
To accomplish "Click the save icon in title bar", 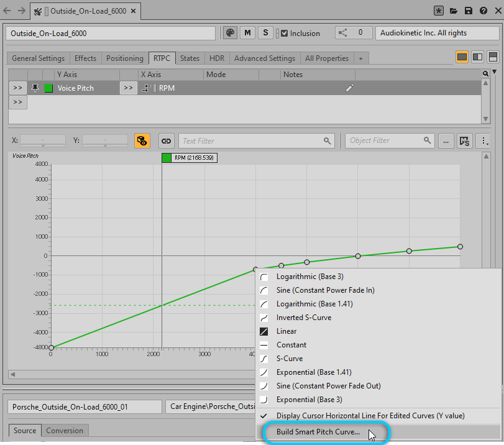I will click(469, 11).
